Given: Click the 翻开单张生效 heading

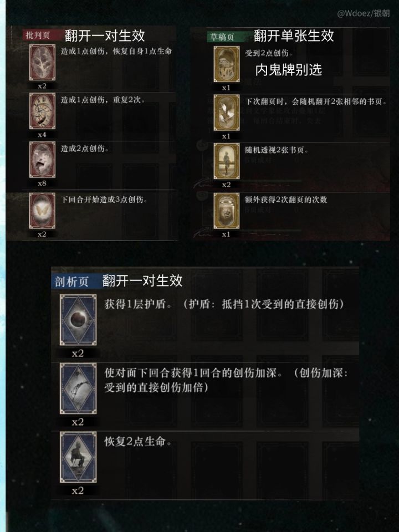Looking at the screenshot, I should tap(294, 35).
